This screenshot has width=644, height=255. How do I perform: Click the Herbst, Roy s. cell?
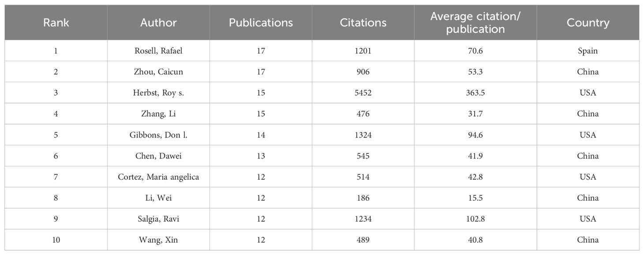(158, 93)
